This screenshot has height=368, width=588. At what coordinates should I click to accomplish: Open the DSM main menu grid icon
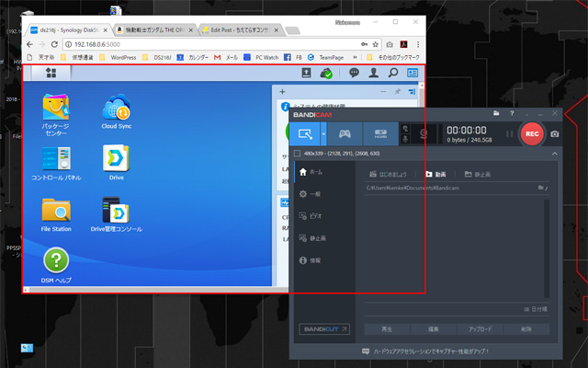tap(51, 73)
